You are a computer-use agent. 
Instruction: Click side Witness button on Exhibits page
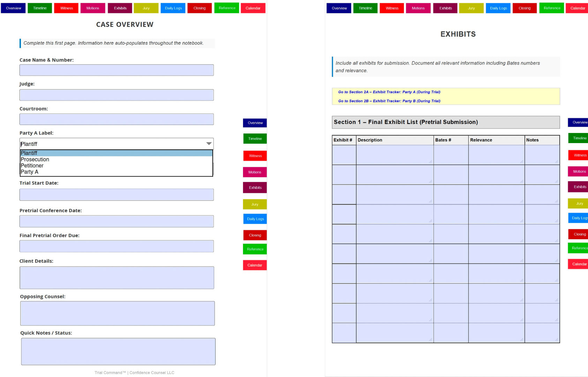pos(578,155)
